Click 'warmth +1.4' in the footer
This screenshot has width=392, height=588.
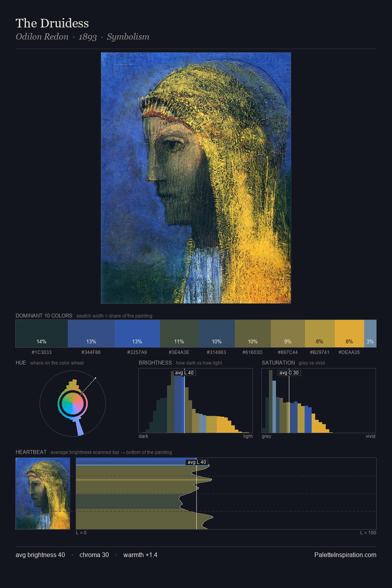point(140,555)
